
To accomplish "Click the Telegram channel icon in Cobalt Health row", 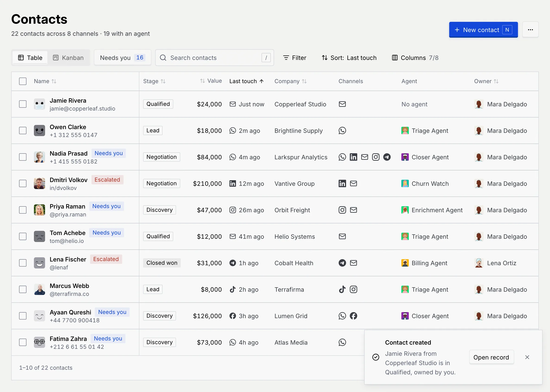I will coord(342,263).
